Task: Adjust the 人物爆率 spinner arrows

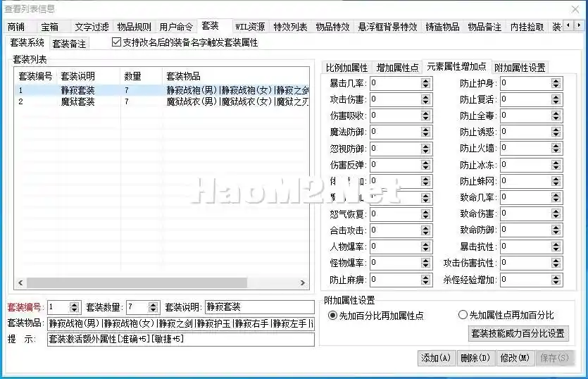Action: tap(425, 247)
